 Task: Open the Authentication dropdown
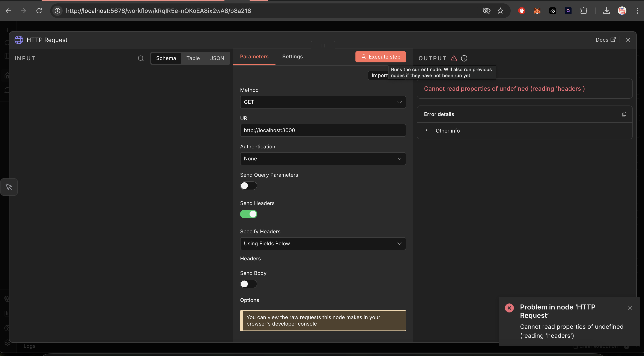pyautogui.click(x=322, y=159)
